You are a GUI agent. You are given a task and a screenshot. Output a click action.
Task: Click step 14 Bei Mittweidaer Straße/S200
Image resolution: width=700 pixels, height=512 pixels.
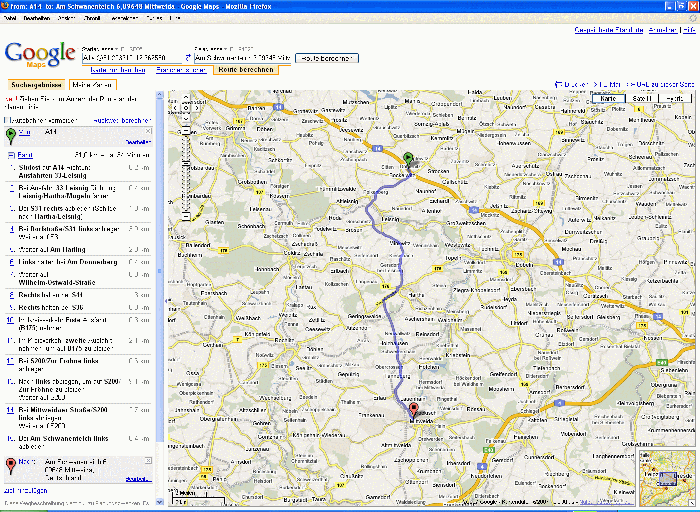[78, 418]
